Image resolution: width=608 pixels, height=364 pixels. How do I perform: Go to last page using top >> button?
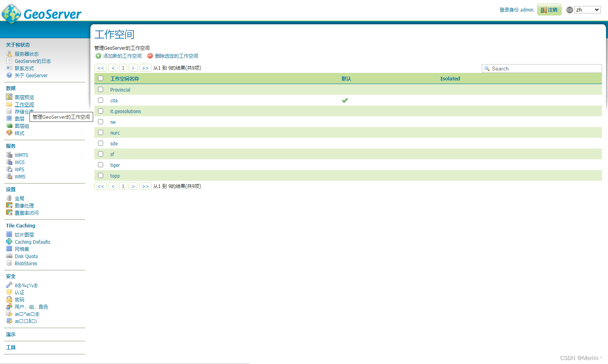(x=145, y=68)
